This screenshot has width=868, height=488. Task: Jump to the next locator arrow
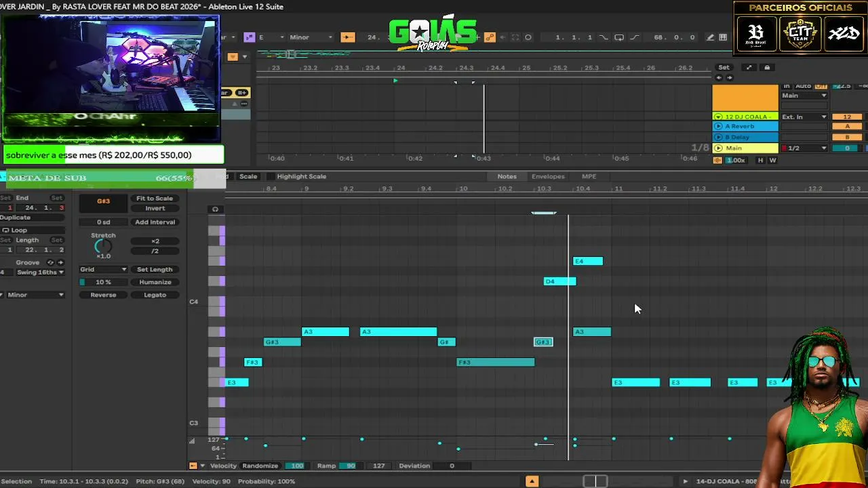click(730, 77)
